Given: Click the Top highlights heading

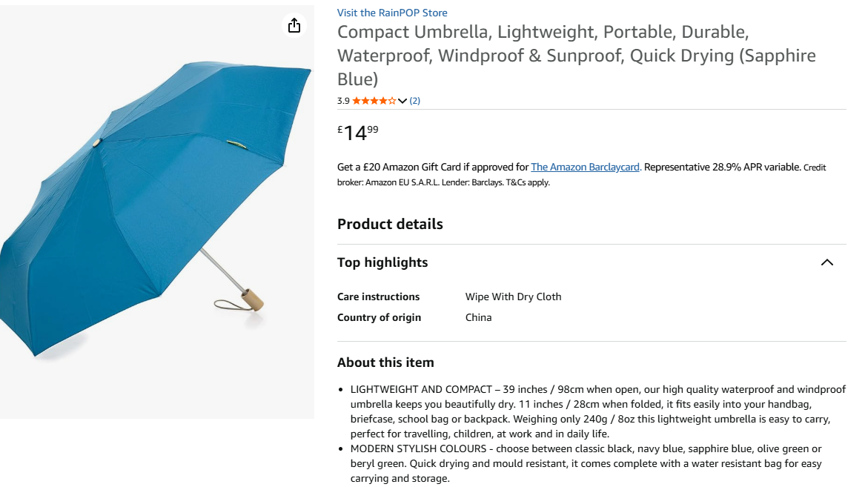Looking at the screenshot, I should click(382, 262).
